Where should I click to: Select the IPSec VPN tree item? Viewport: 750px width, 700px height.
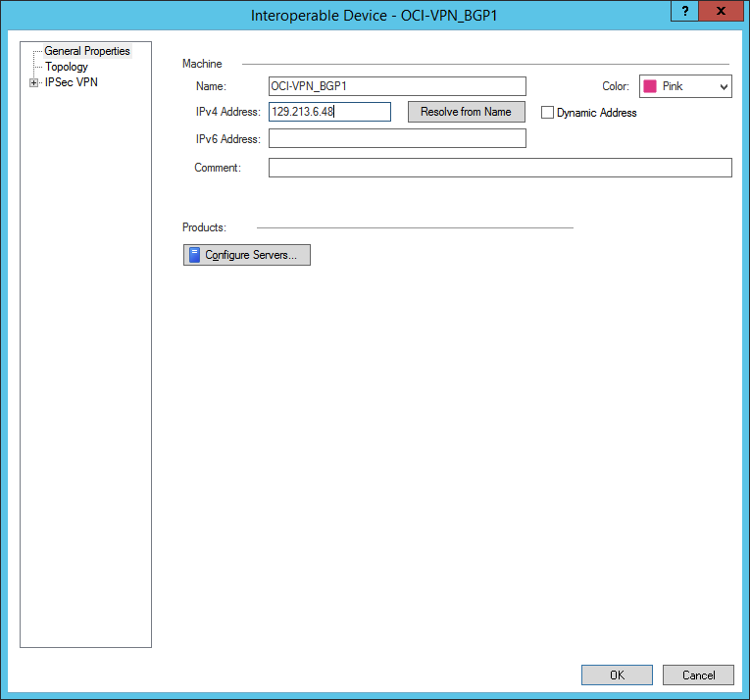[71, 82]
